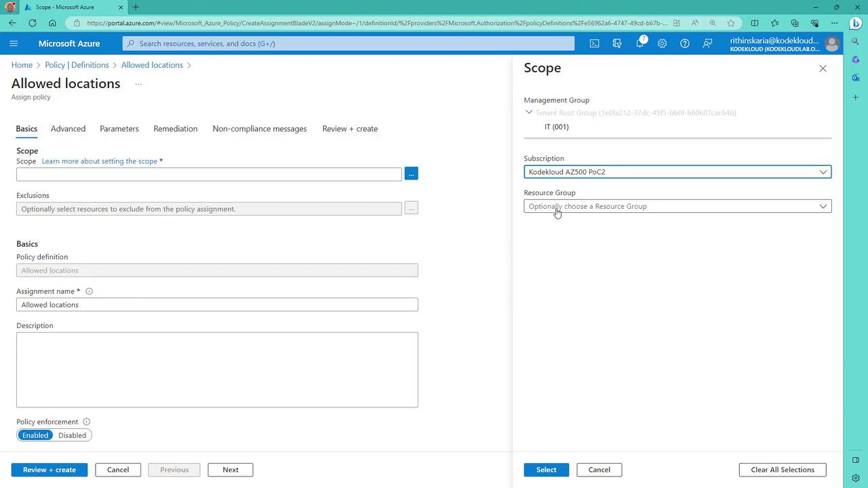
Task: Open Learn more about setting the scope link
Action: [x=99, y=161]
